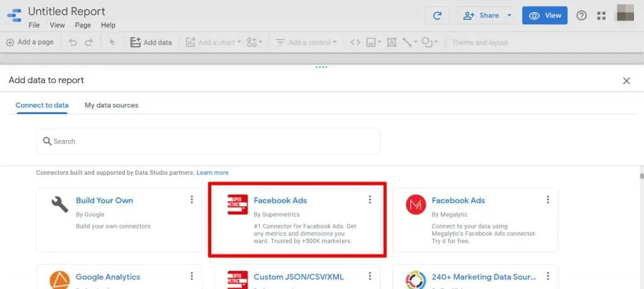644x289 pixels.
Task: Open the Page menu
Action: coord(82,25)
